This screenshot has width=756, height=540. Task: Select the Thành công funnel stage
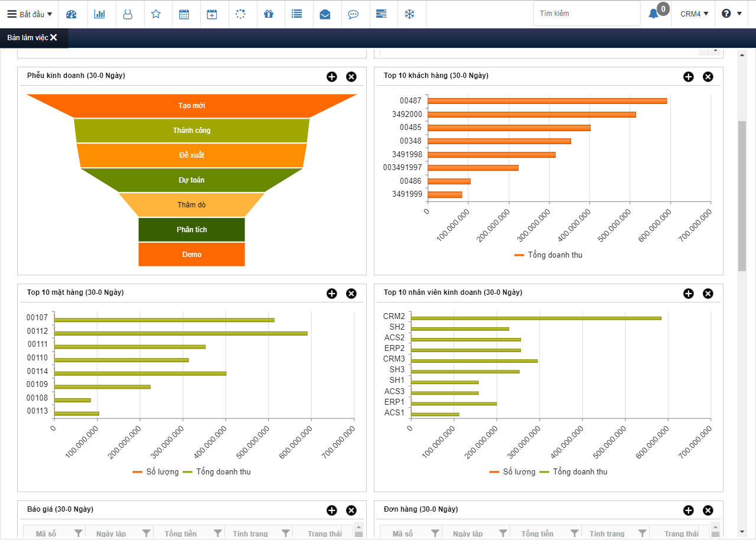(x=192, y=131)
